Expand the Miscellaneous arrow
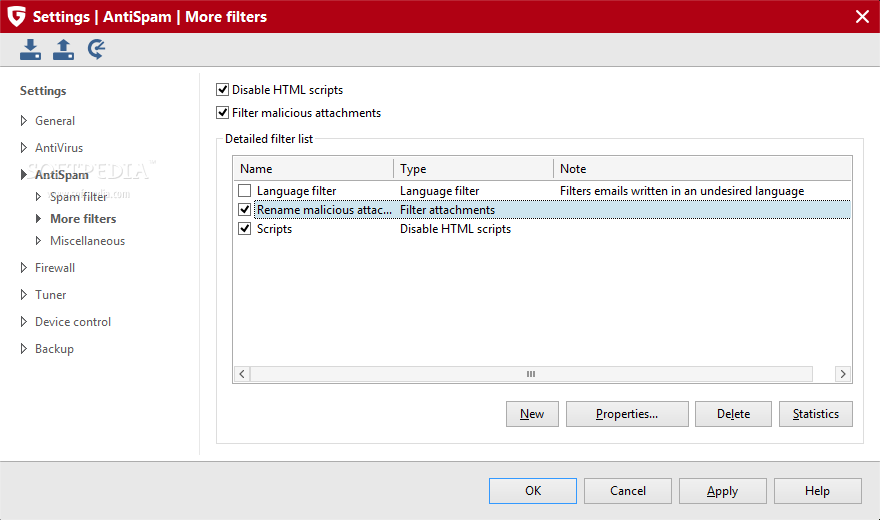This screenshot has width=880, height=520. tap(38, 240)
